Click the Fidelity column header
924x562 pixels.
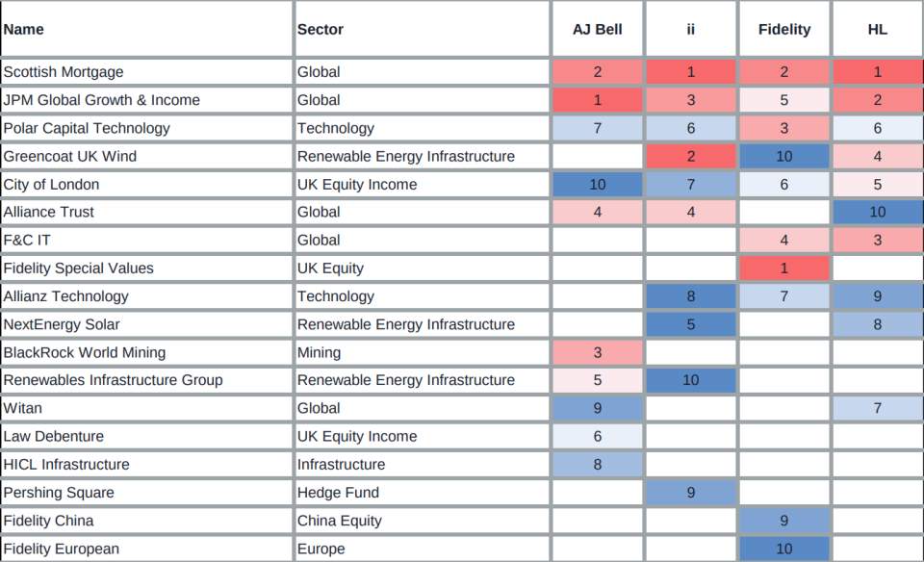tap(783, 30)
